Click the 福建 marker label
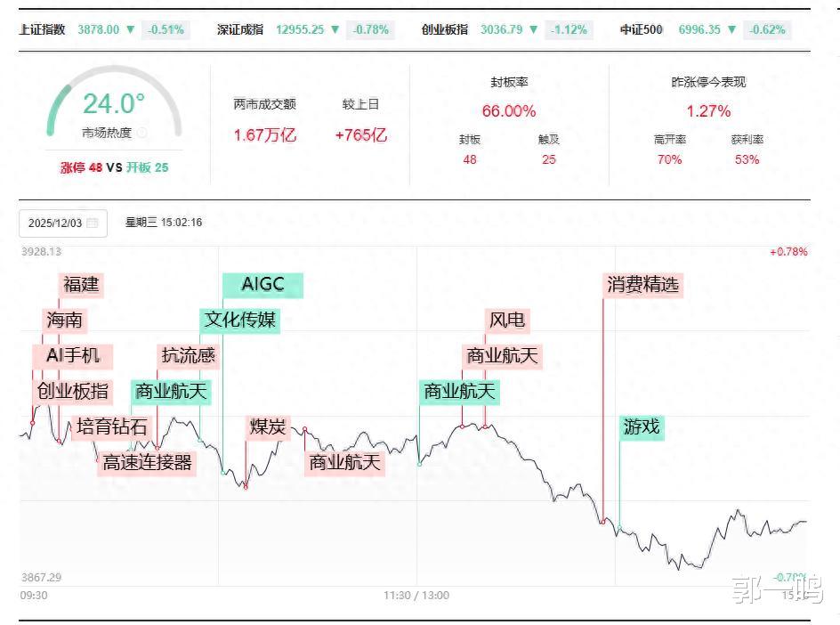The height and width of the screenshot is (625, 840). 81,285
